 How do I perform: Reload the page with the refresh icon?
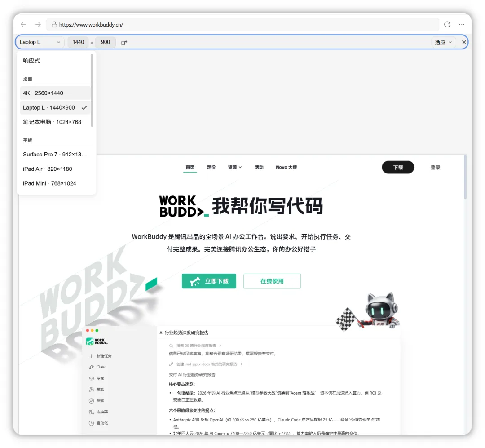point(447,24)
